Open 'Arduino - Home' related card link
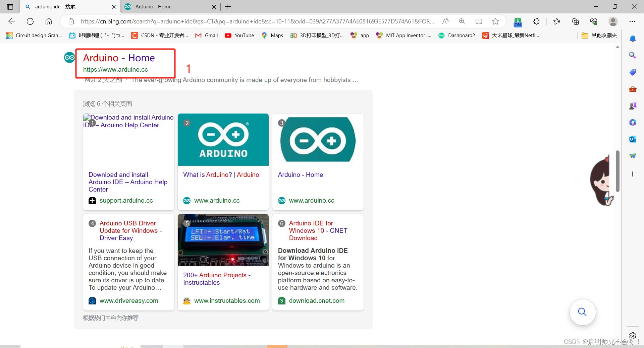This screenshot has width=644, height=348. [x=301, y=175]
